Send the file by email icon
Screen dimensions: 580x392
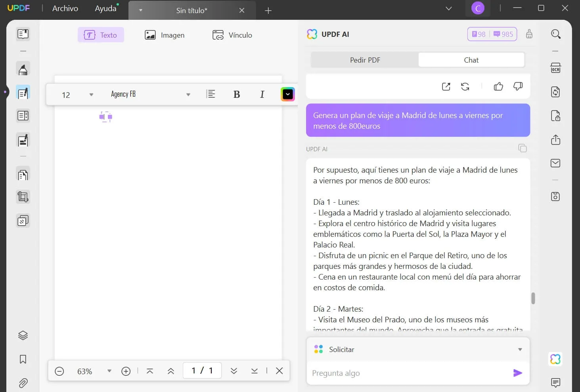pos(556,163)
